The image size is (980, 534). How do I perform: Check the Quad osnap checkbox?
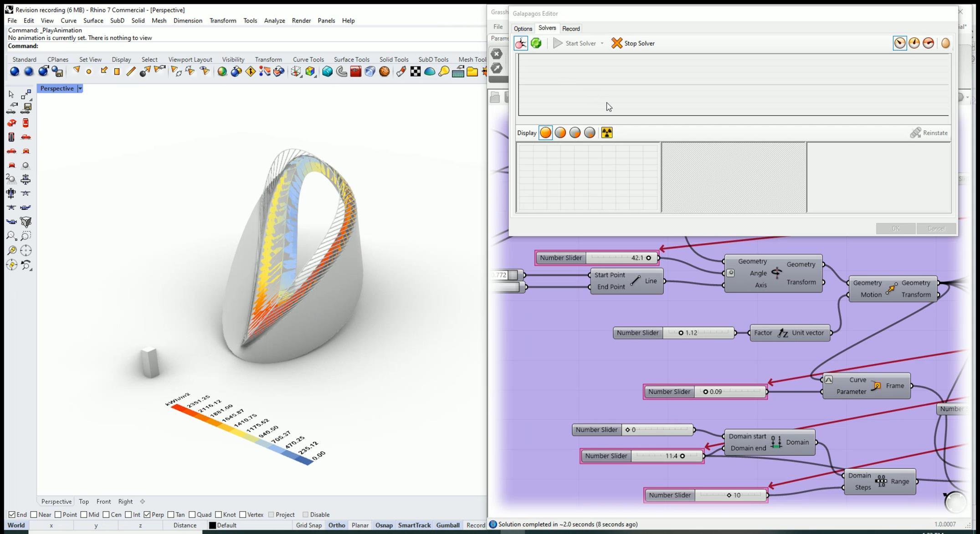point(192,514)
